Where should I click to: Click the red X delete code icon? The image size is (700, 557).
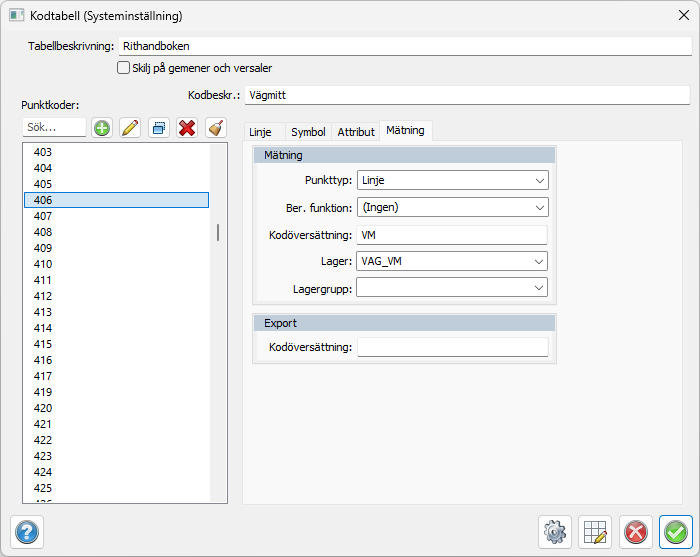186,128
